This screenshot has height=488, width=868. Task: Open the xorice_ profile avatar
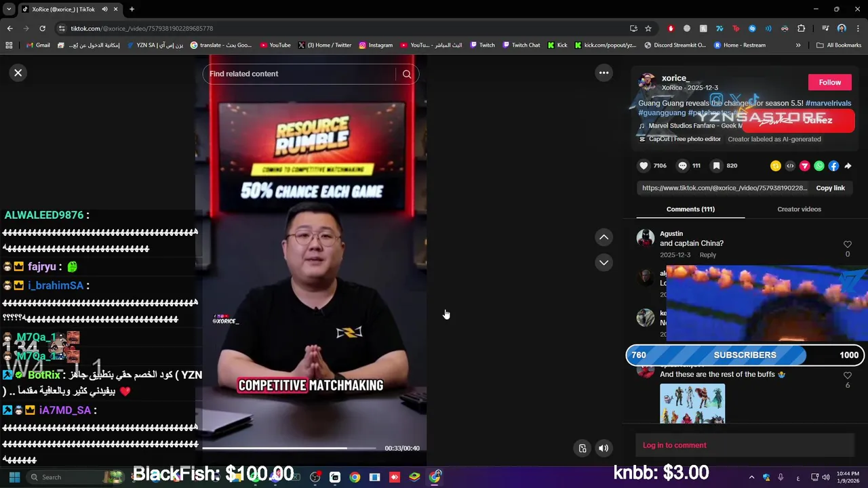coord(648,83)
